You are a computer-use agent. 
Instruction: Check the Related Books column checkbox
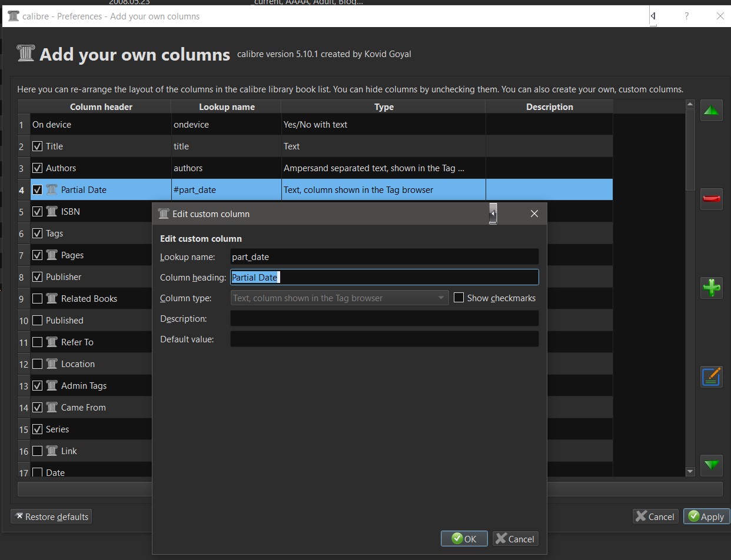point(37,299)
